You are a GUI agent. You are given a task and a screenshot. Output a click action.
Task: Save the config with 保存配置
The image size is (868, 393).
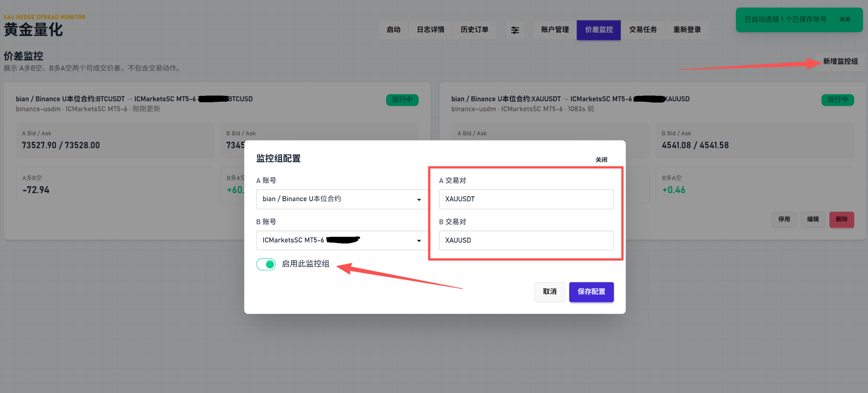(x=591, y=292)
